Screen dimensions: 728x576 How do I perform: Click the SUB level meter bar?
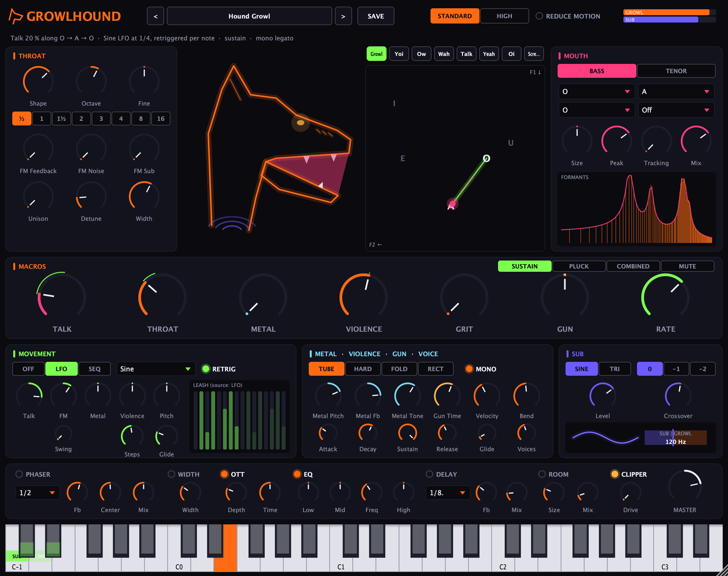point(669,20)
